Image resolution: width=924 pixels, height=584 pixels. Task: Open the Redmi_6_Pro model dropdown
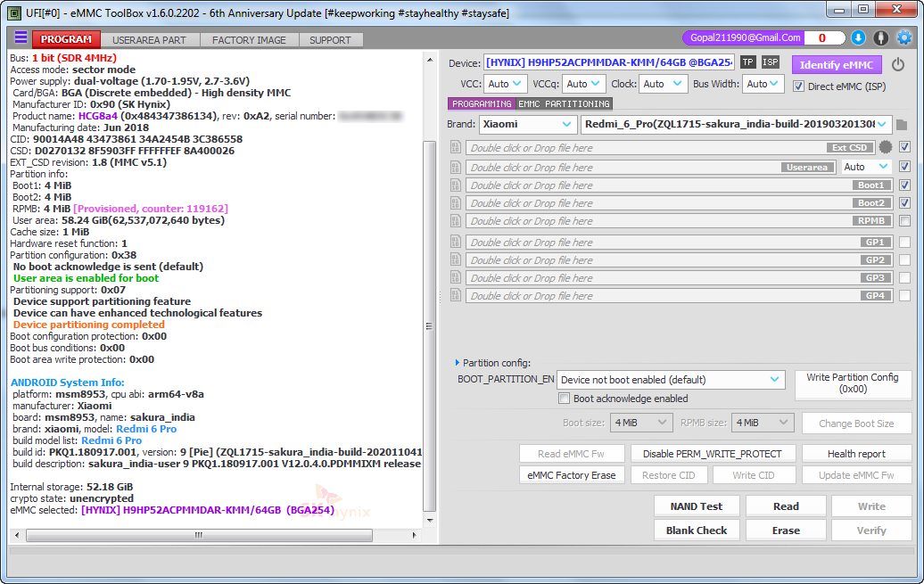tap(736, 124)
